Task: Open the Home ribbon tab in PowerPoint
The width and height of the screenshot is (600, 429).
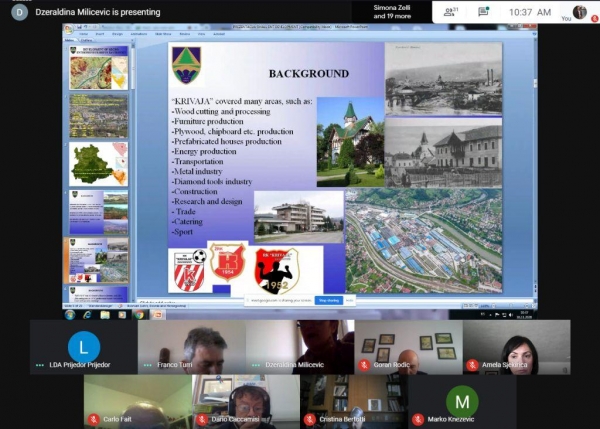Action: (83, 34)
